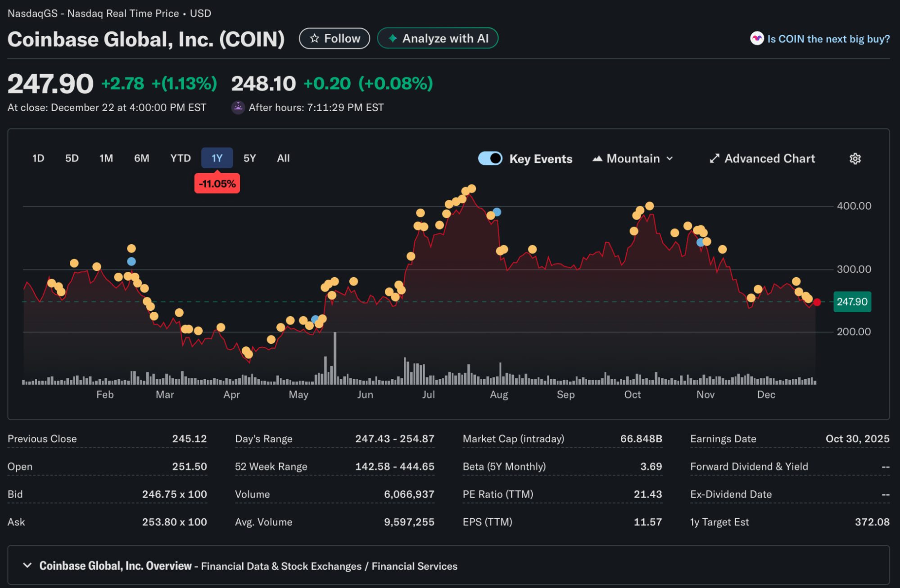The height and width of the screenshot is (588, 900).
Task: Click the mountain chart type icon
Action: point(597,159)
